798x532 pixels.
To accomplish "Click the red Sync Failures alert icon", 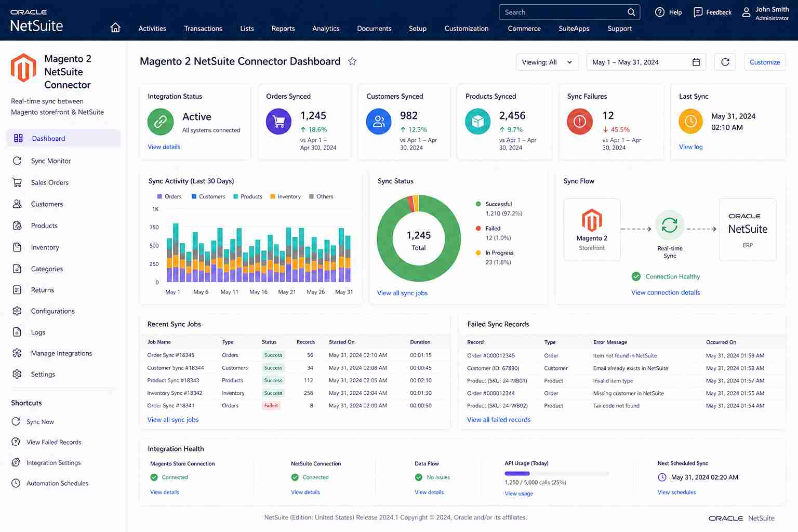I will (580, 121).
